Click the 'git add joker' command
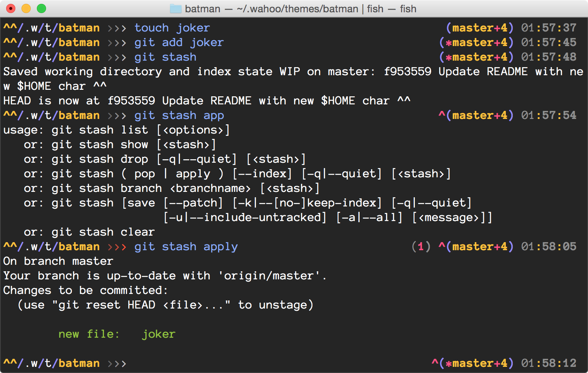The height and width of the screenshot is (373, 588). point(179,43)
